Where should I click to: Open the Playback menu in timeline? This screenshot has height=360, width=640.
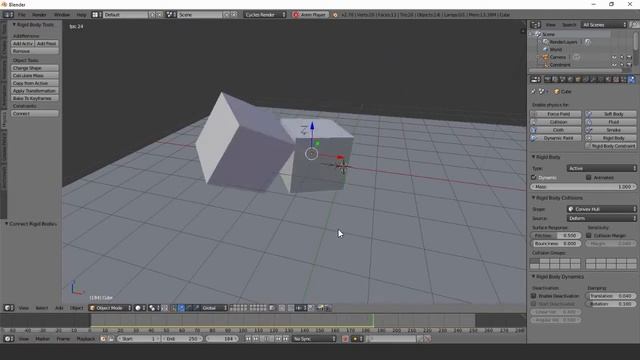pos(86,339)
